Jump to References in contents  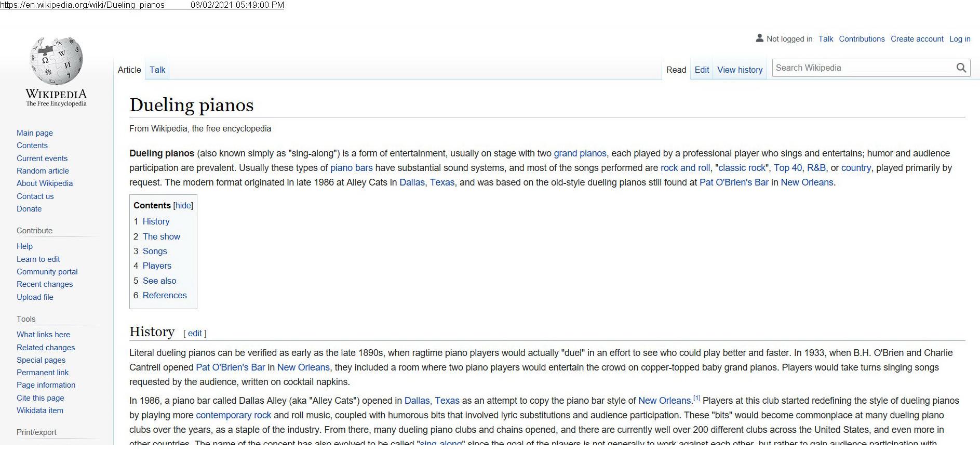point(164,295)
